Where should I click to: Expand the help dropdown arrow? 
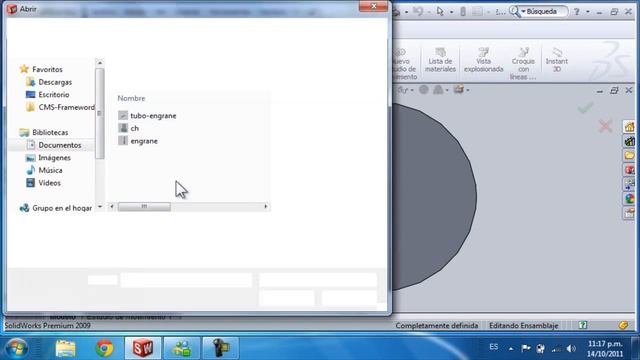pos(588,12)
